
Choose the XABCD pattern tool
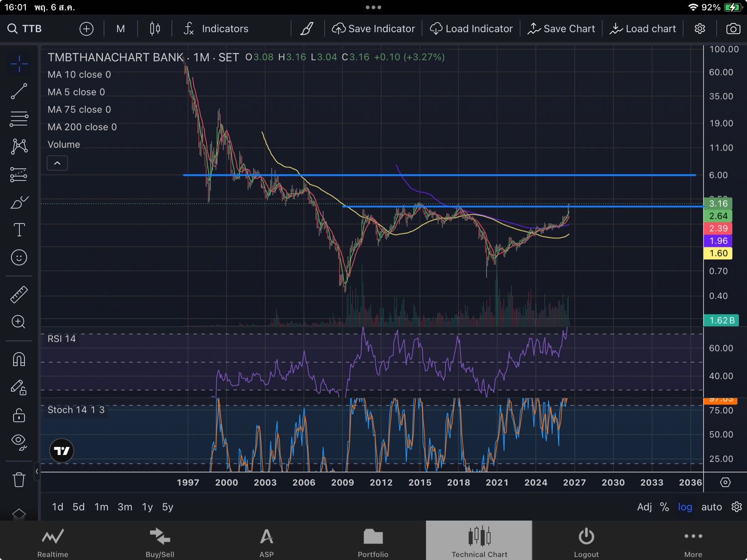pos(19,146)
